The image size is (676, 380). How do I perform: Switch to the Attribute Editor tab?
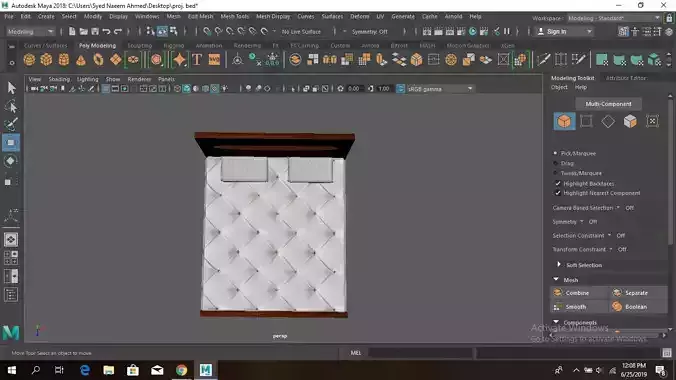click(x=626, y=78)
